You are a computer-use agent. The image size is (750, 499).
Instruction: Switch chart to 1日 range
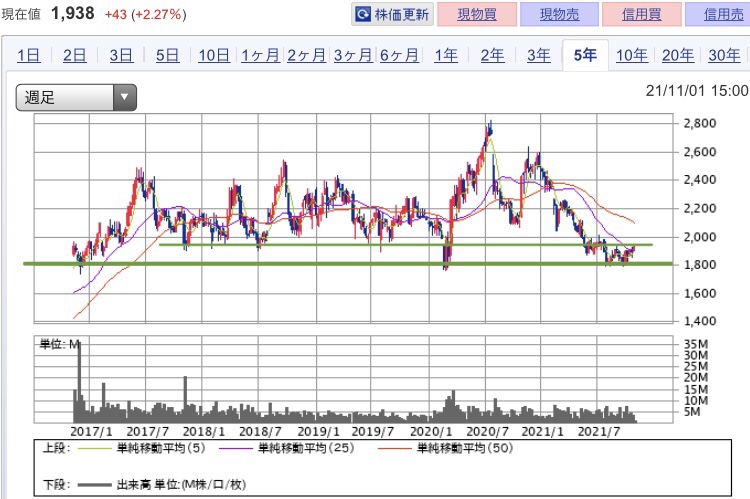click(x=29, y=55)
